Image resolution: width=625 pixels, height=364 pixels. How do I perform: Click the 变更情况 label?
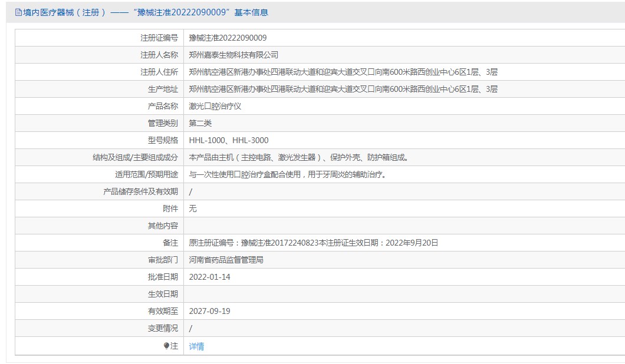163,328
